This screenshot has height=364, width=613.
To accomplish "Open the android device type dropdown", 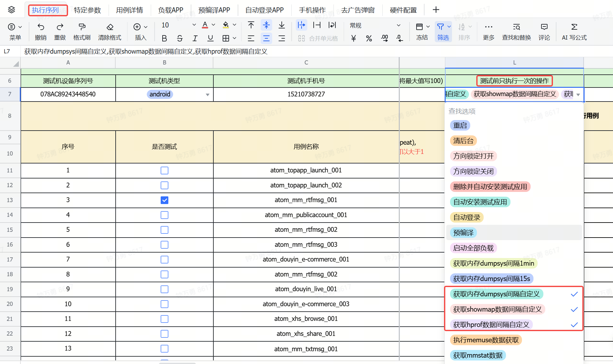I will pos(208,95).
